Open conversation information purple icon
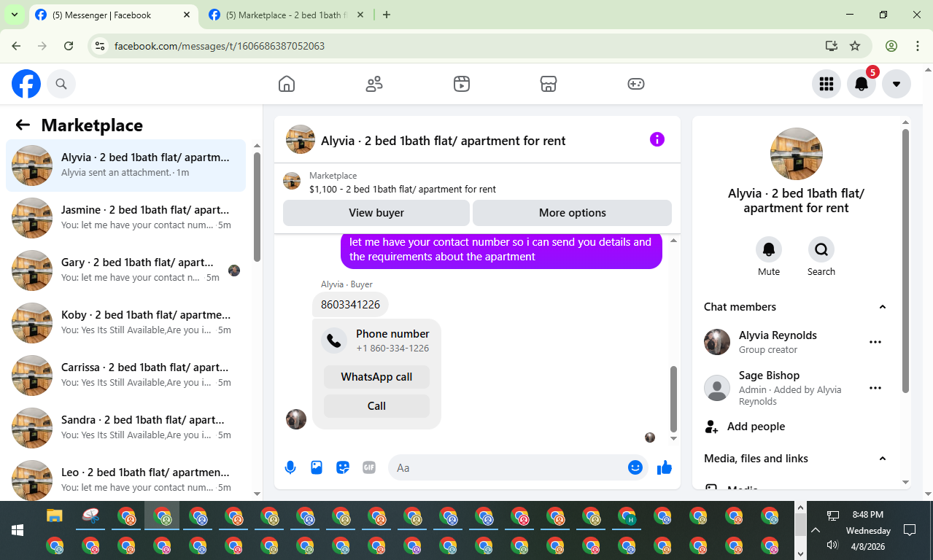The image size is (933, 560). tap(657, 139)
